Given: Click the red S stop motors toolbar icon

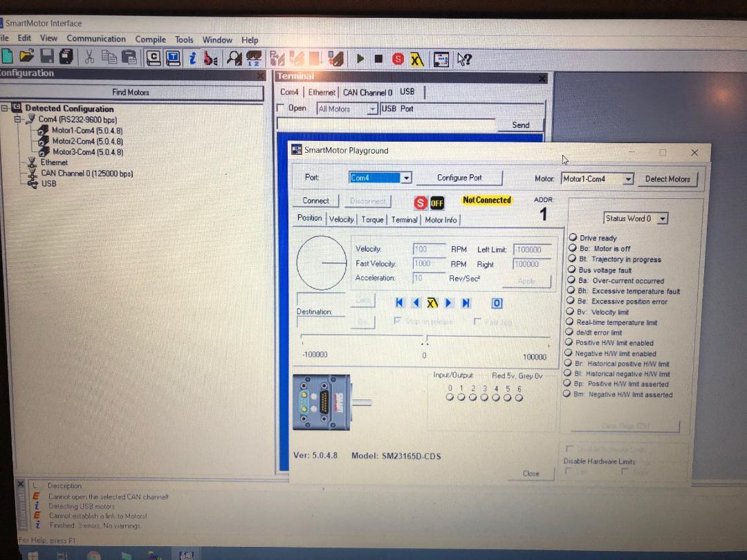Looking at the screenshot, I should click(398, 59).
